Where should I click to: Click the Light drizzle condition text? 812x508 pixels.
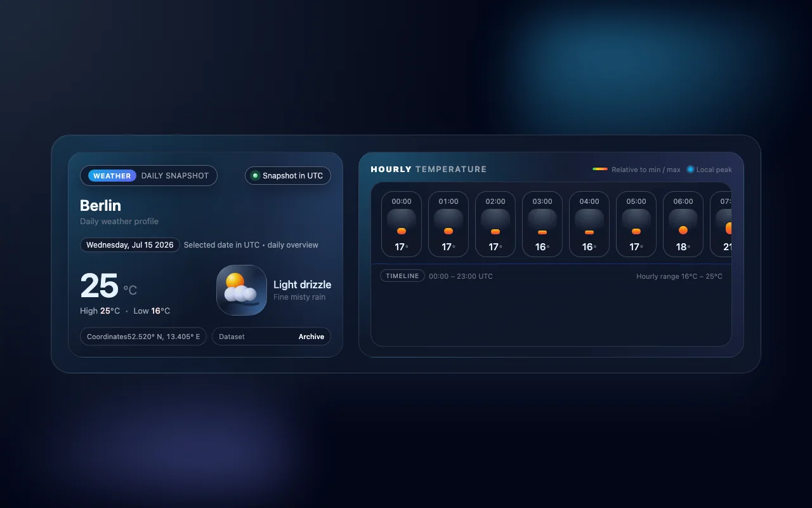point(302,284)
